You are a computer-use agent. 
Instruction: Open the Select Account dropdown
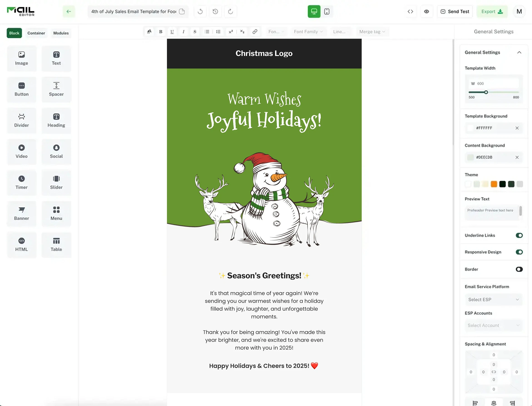(x=494, y=325)
